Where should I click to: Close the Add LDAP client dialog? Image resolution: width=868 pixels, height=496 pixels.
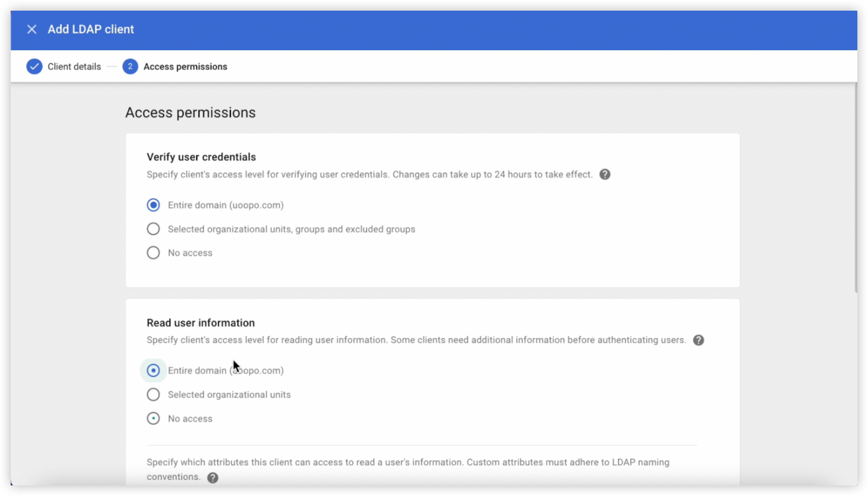tap(32, 29)
